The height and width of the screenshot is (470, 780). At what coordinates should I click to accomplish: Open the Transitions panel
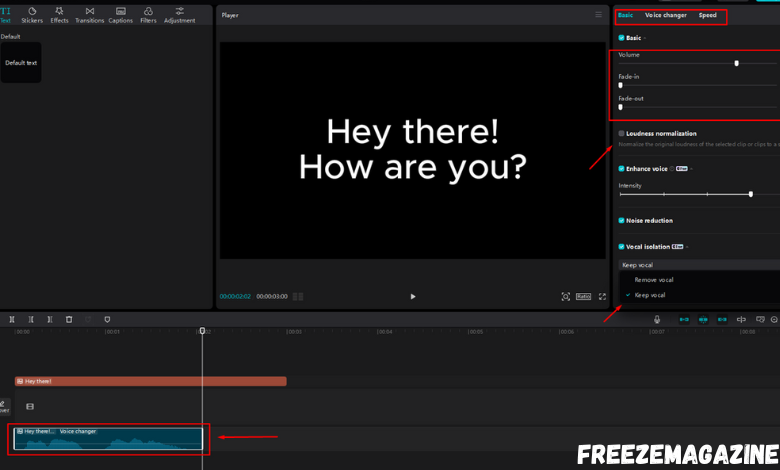(x=89, y=14)
